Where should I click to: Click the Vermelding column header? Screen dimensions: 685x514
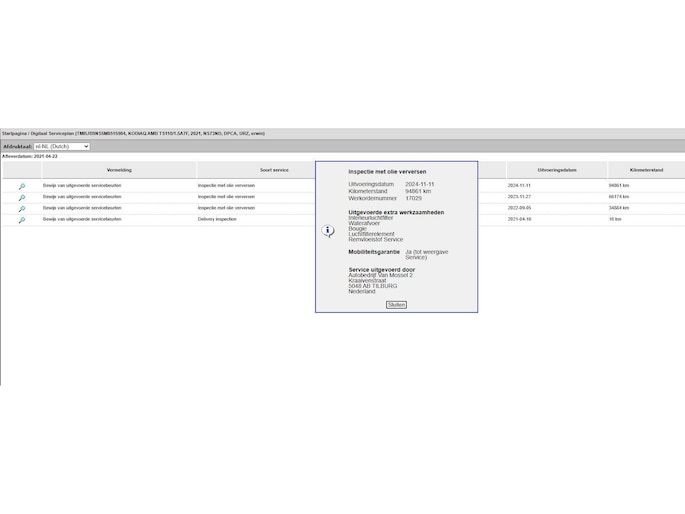119,170
